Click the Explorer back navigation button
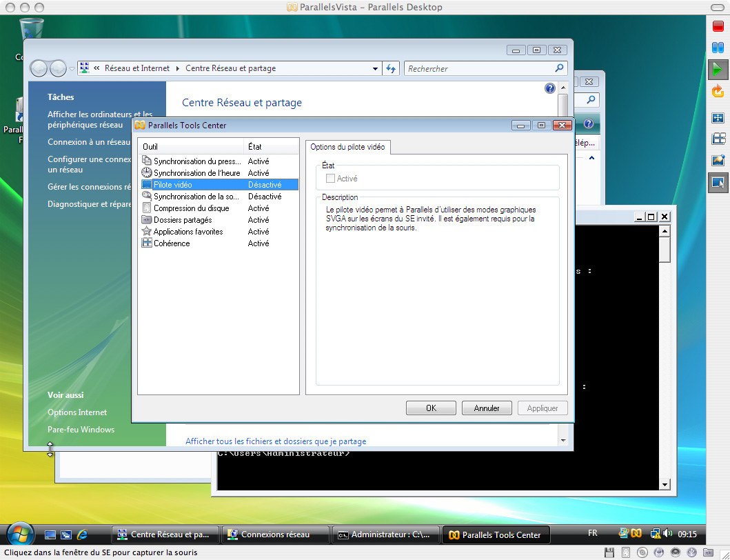This screenshot has width=730, height=560. click(x=39, y=68)
